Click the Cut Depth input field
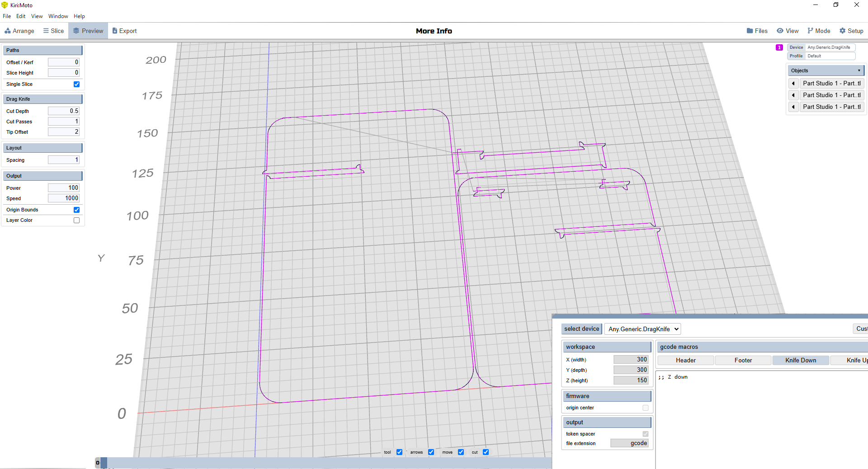This screenshot has width=868, height=469. pyautogui.click(x=64, y=111)
